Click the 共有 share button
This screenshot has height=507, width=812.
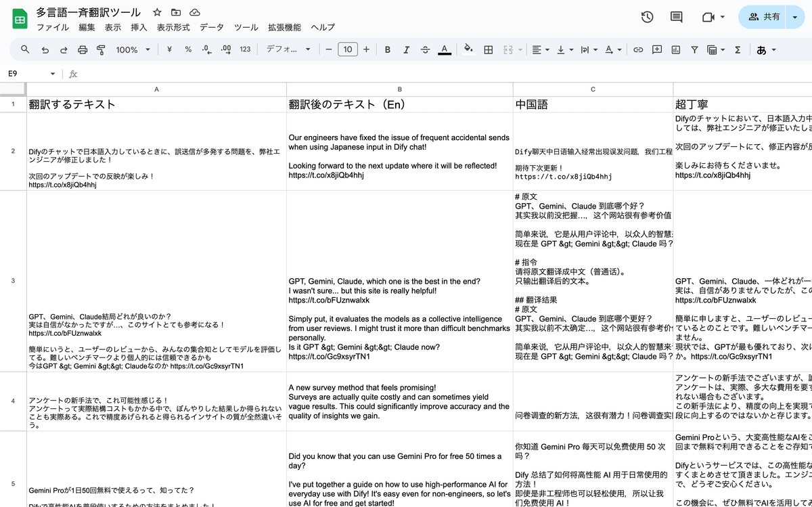point(763,17)
